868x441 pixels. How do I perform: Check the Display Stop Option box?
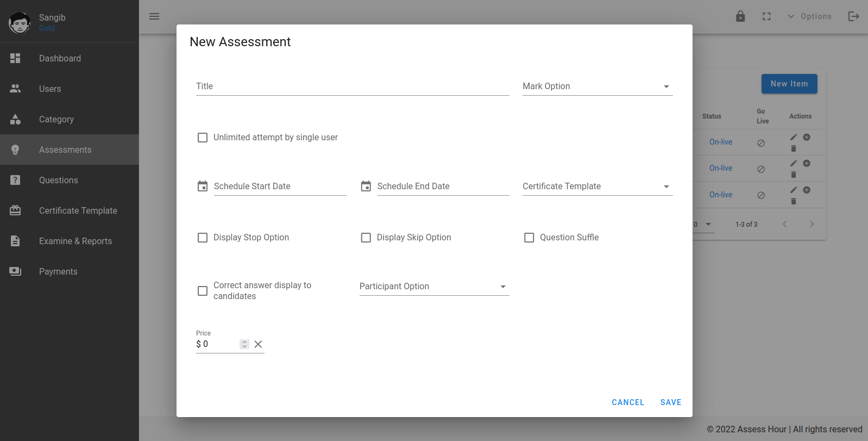click(203, 238)
